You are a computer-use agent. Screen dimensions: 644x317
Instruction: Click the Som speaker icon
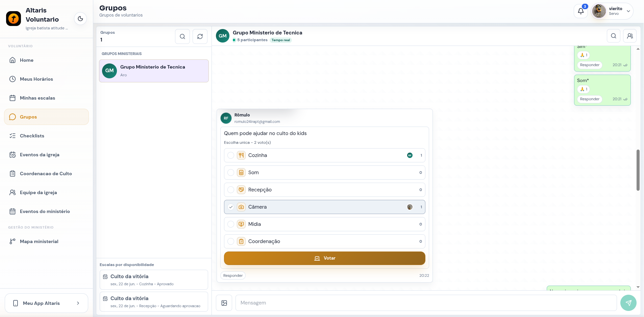click(241, 173)
